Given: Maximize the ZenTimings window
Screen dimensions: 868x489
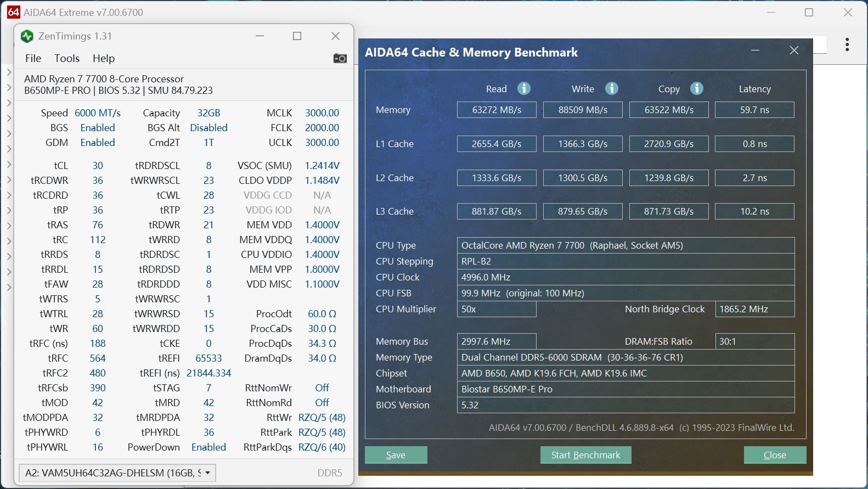Looking at the screenshot, I should [297, 36].
